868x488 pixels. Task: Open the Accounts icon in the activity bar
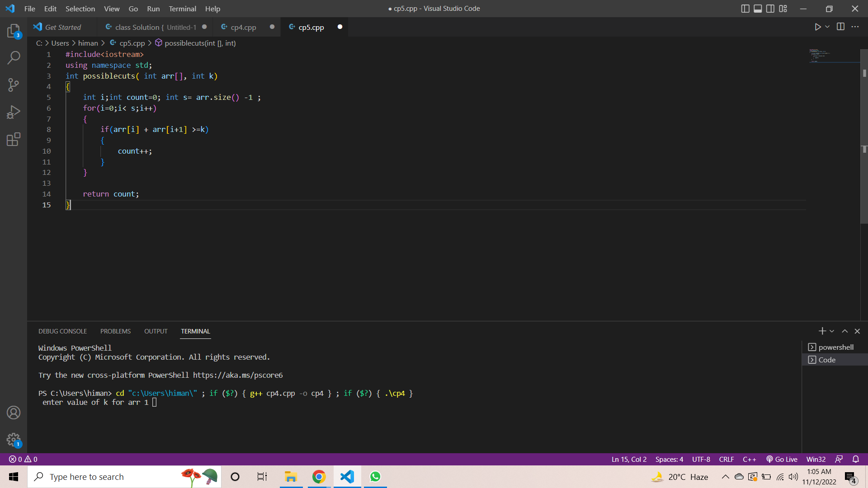(x=14, y=413)
